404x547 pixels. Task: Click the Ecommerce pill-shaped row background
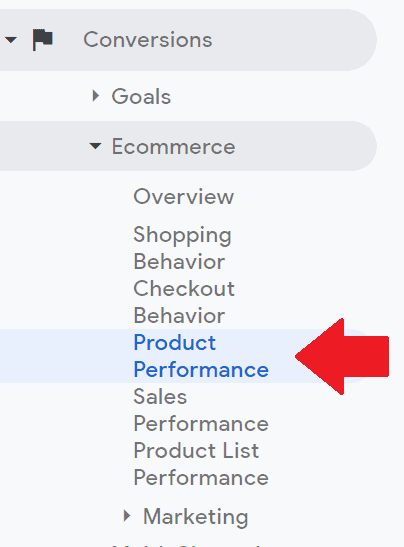click(x=188, y=146)
